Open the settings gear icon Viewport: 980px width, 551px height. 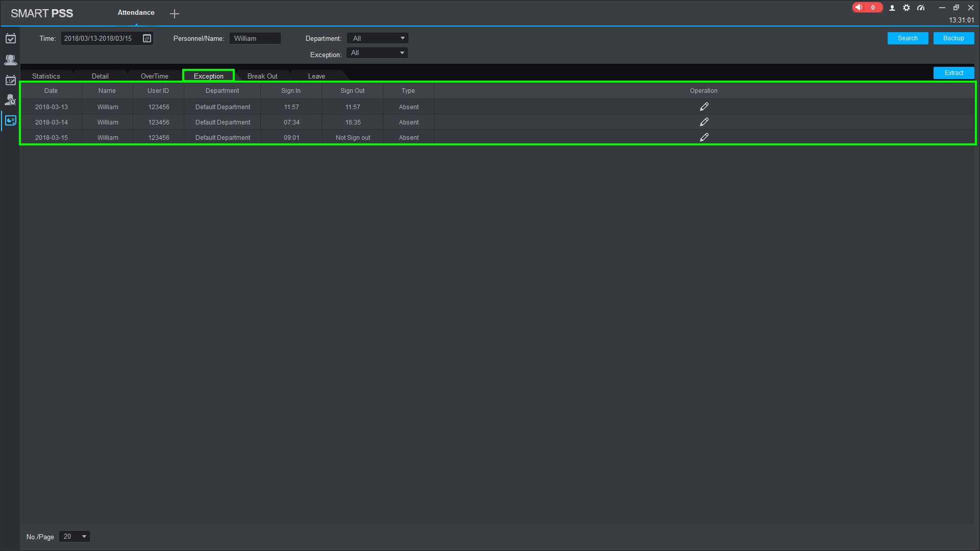pos(906,8)
